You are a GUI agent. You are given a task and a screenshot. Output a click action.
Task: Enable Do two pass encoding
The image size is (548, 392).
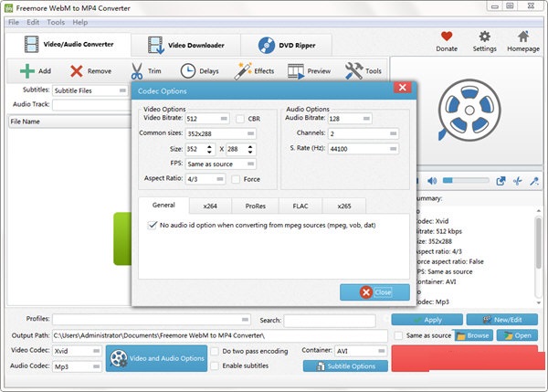215,351
